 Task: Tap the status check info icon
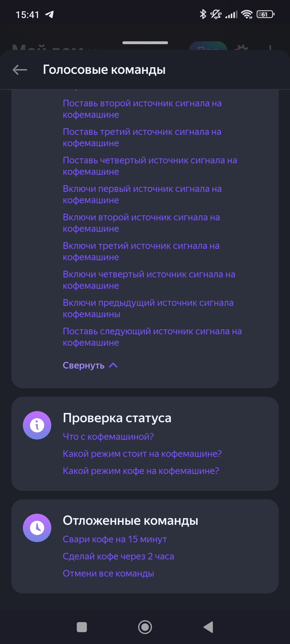coord(37,425)
